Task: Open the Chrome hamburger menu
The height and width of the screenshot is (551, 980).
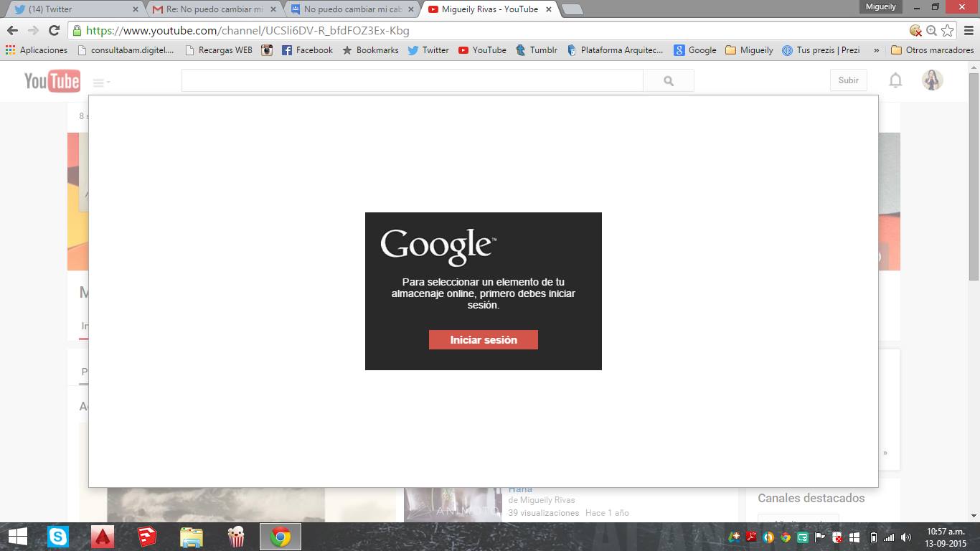Action: (968, 30)
